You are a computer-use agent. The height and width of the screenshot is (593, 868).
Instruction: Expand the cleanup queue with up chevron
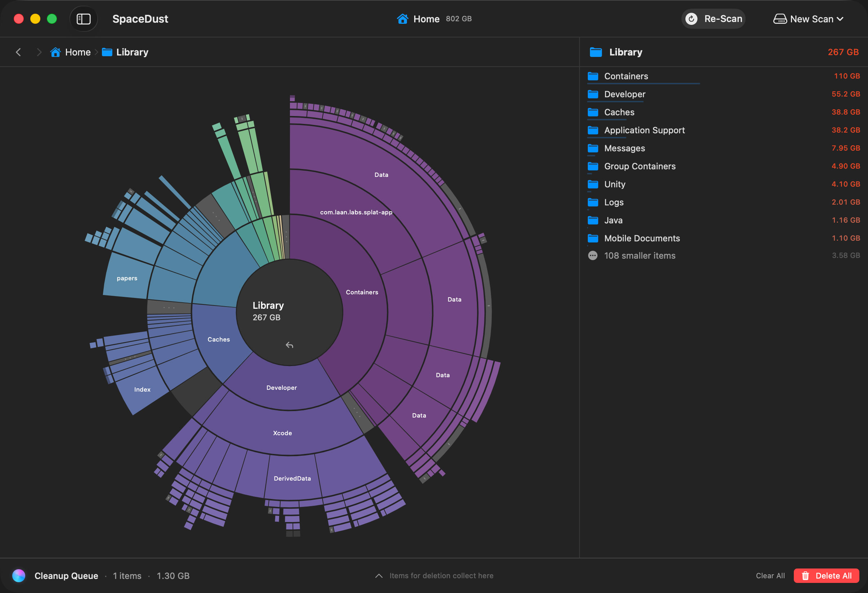pos(379,576)
